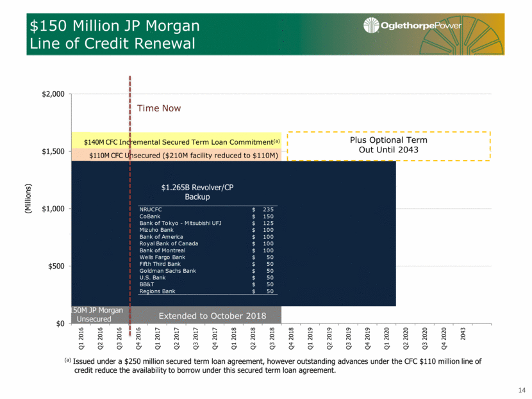Click the "50" amount for Regions Bank
Viewport: 532px width, 399px height.
[270, 291]
